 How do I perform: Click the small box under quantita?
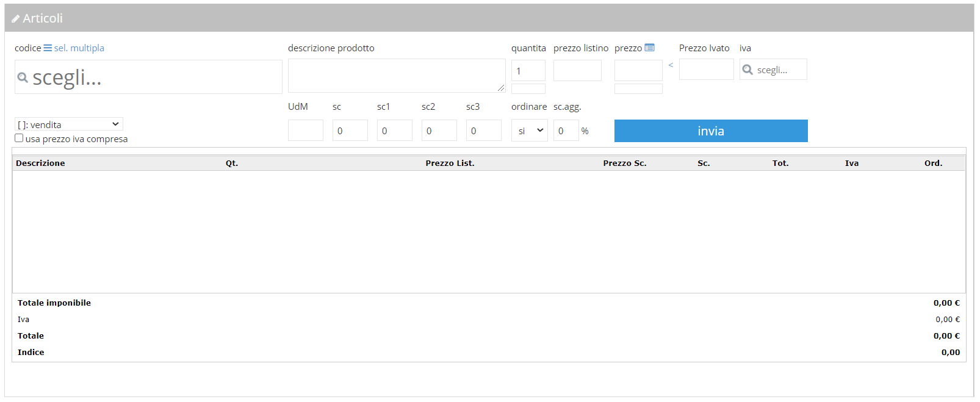pos(528,89)
